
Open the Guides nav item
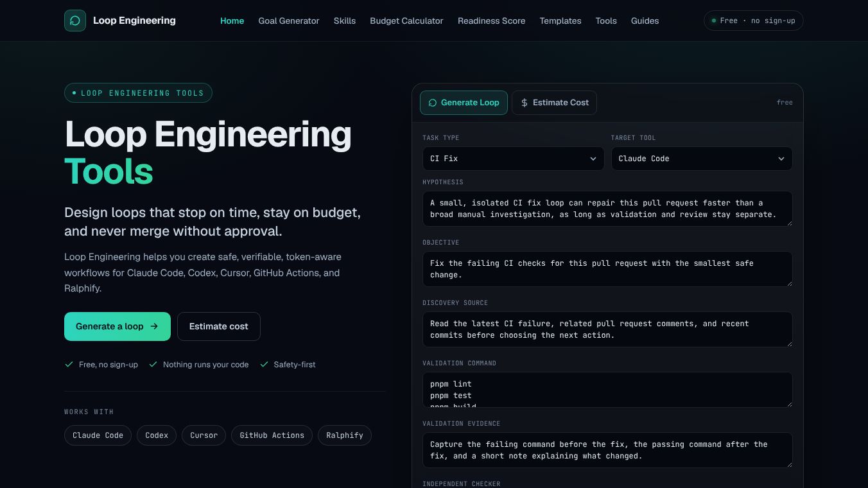[645, 21]
